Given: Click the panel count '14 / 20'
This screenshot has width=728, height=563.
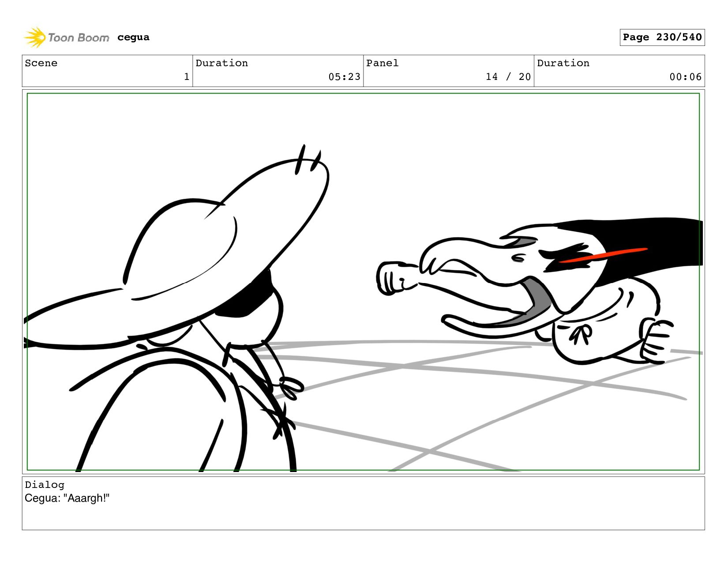Looking at the screenshot, I should point(508,77).
